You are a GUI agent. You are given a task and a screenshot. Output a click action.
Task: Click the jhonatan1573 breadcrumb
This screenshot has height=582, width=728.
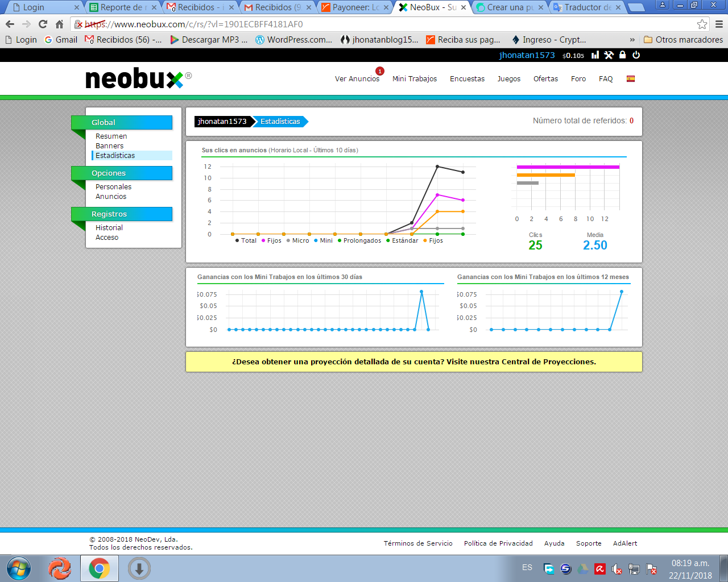tap(222, 122)
